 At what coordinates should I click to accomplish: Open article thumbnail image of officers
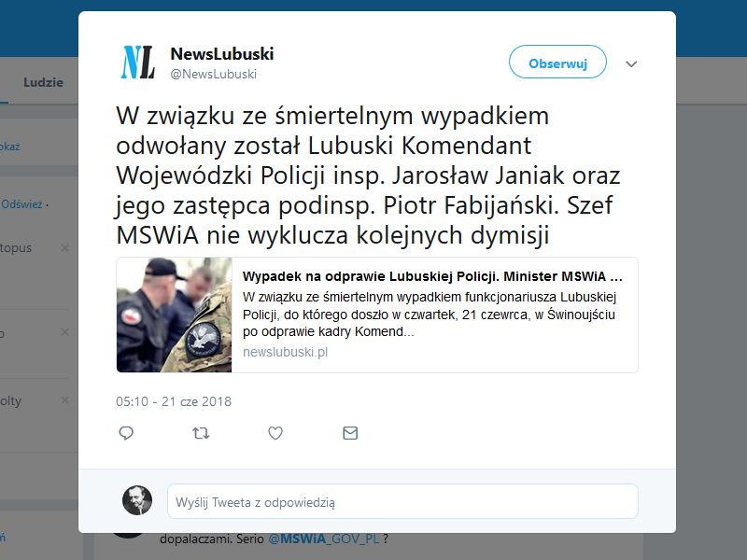(174, 315)
